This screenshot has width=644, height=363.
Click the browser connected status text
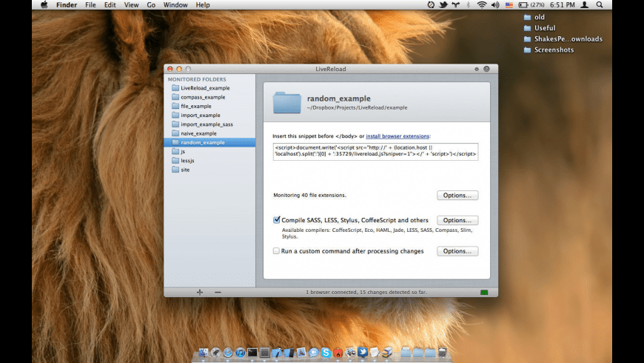pos(366,293)
